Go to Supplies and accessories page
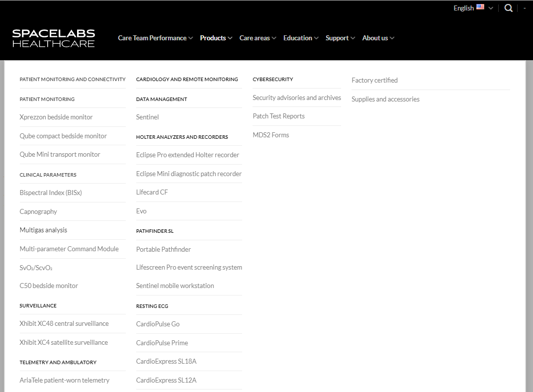 pos(385,99)
